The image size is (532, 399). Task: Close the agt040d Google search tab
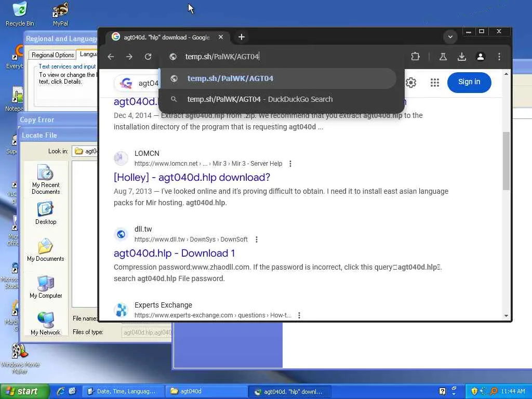(x=220, y=37)
